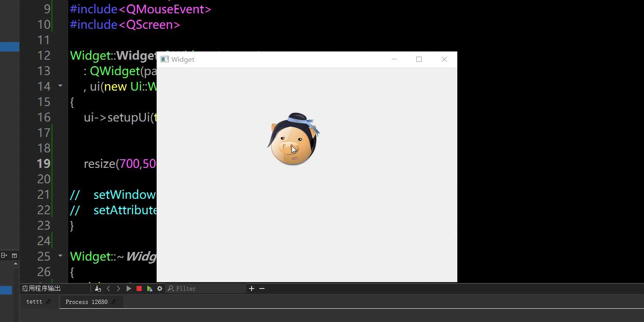
Task: Click the Filter field in application output
Action: tap(206, 289)
